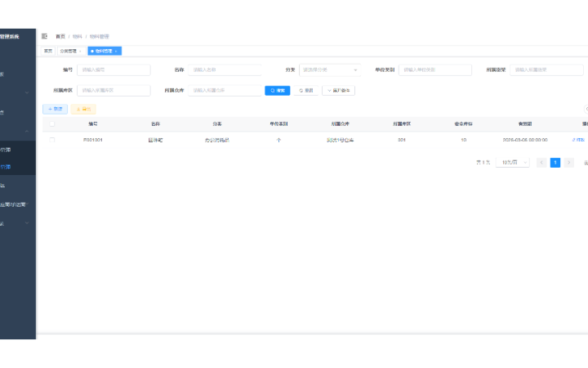This screenshot has height=368, width=588.
Task: Open the items-per-page dropdown in pagination
Action: 512,163
